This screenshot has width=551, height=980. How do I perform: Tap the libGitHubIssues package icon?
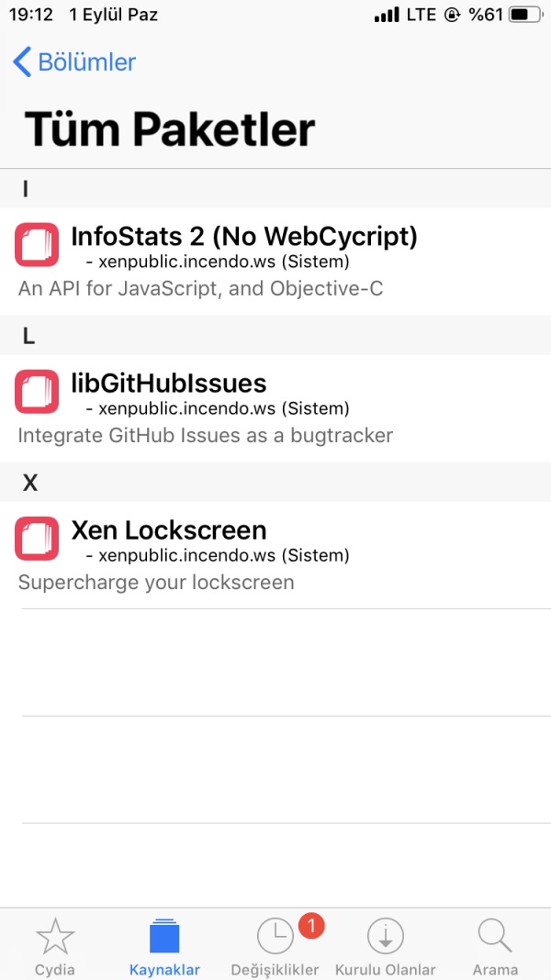(37, 393)
